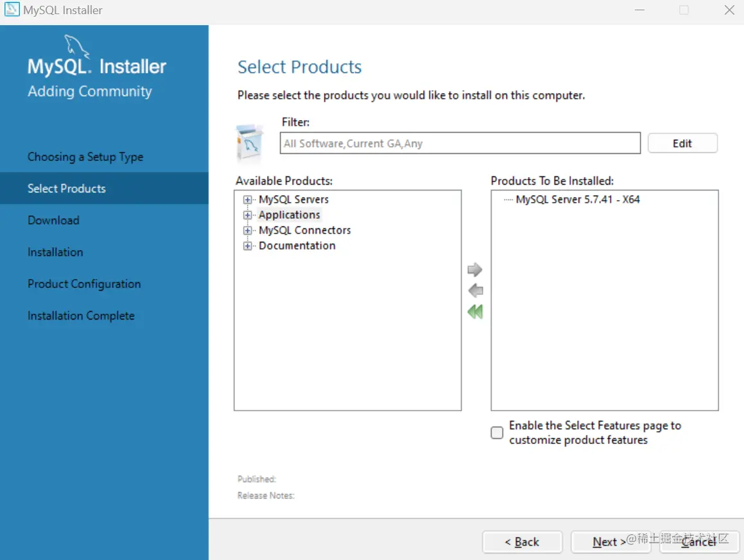Screen dimensions: 744x560
Task: Open the Product Configuration step
Action: (85, 284)
